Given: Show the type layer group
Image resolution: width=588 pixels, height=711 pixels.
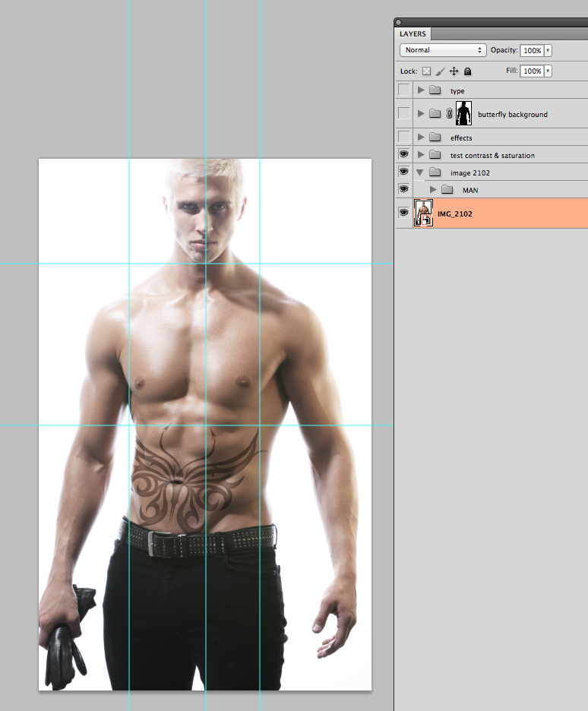Looking at the screenshot, I should (404, 90).
